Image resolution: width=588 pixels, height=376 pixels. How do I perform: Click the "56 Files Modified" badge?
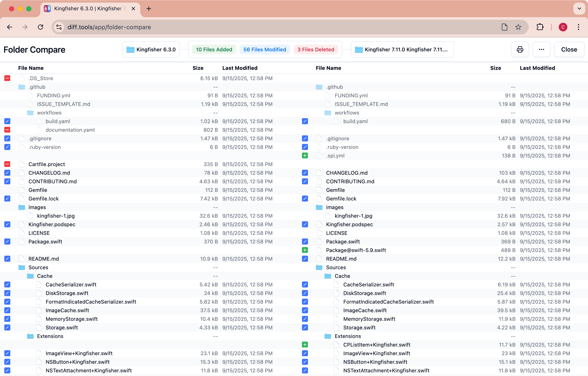265,49
